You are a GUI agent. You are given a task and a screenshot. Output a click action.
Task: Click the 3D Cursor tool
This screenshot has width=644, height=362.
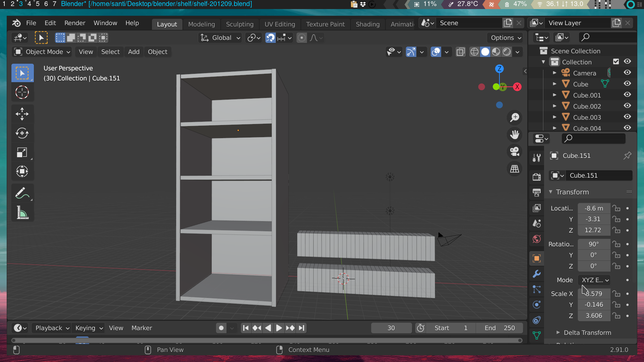[x=22, y=92]
